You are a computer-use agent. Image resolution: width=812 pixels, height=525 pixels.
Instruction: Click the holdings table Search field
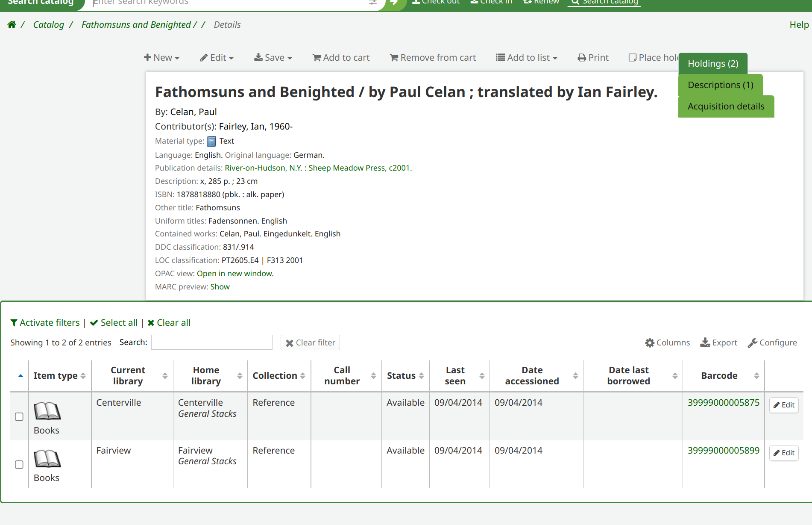point(211,342)
